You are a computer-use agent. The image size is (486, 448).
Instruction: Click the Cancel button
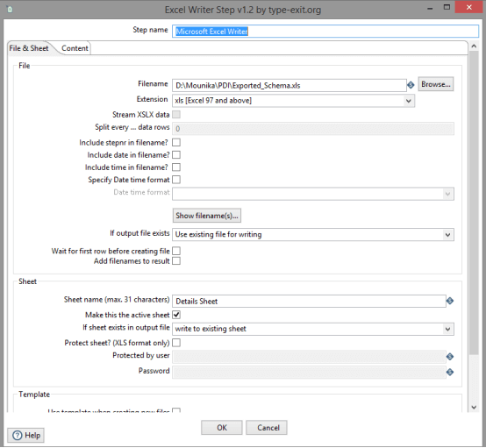pyautogui.click(x=267, y=428)
